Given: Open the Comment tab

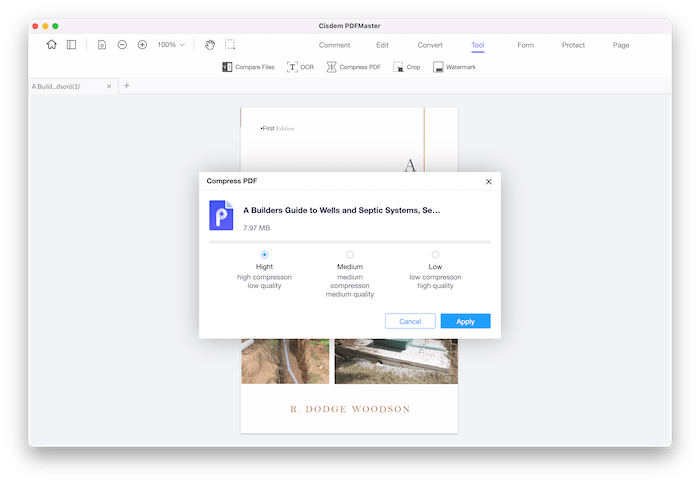Looking at the screenshot, I should click(x=334, y=45).
